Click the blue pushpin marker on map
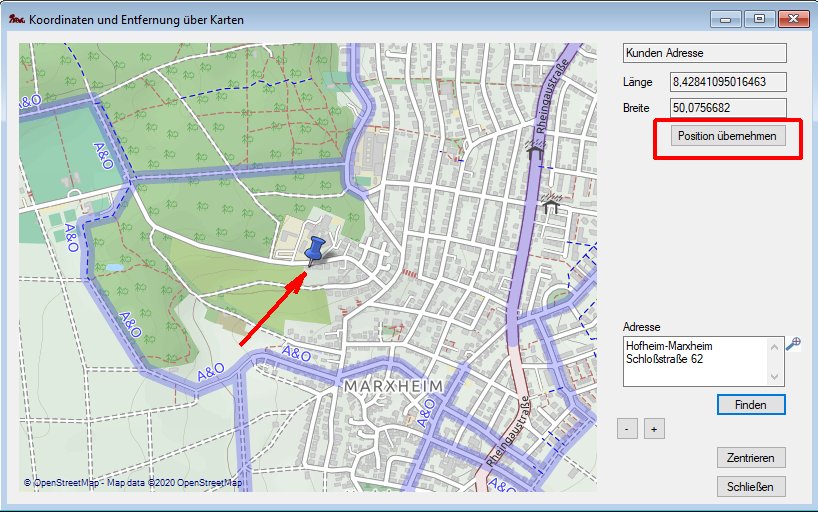The width and height of the screenshot is (818, 512). 317,249
